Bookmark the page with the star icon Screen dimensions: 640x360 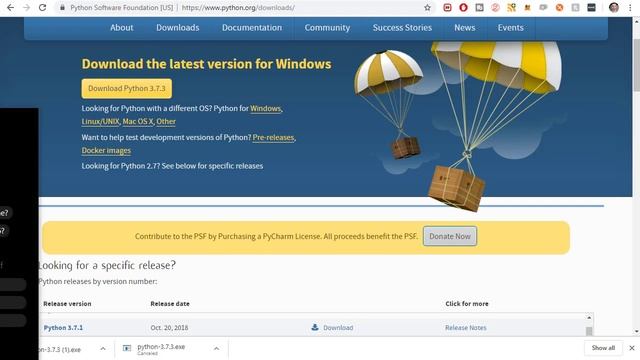(x=427, y=7)
